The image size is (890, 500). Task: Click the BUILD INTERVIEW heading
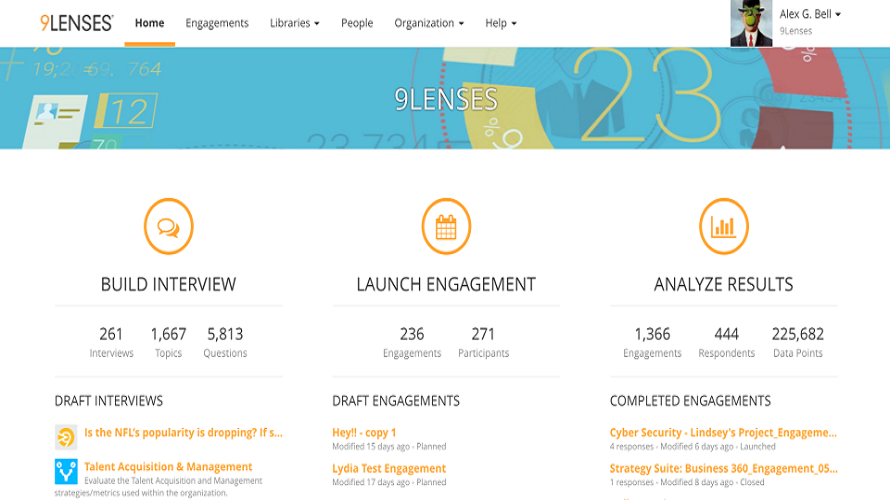[169, 284]
